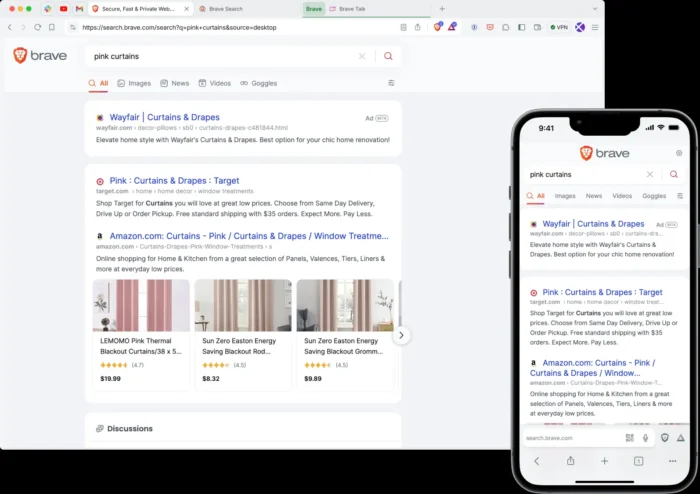Screen dimensions: 700x494
Task: Open Leo chat bubble icon in toolbar
Action: [505, 27]
